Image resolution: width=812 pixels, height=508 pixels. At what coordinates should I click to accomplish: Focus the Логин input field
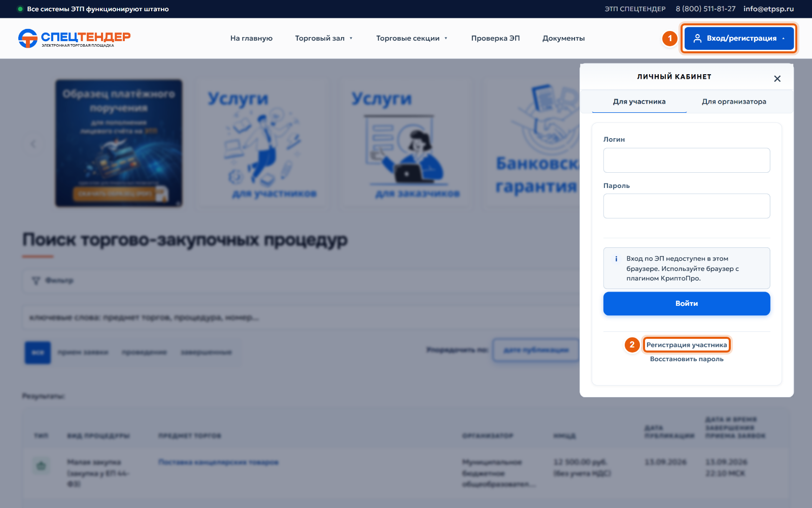(687, 160)
